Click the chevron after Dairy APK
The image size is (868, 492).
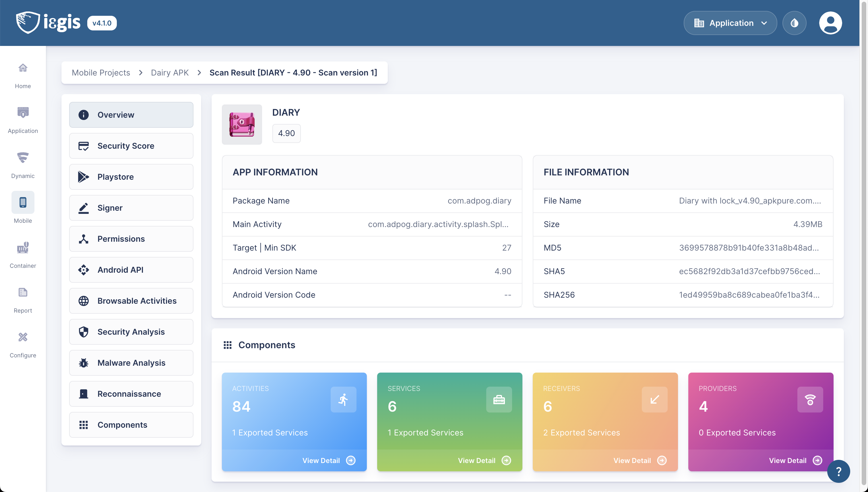pos(199,73)
